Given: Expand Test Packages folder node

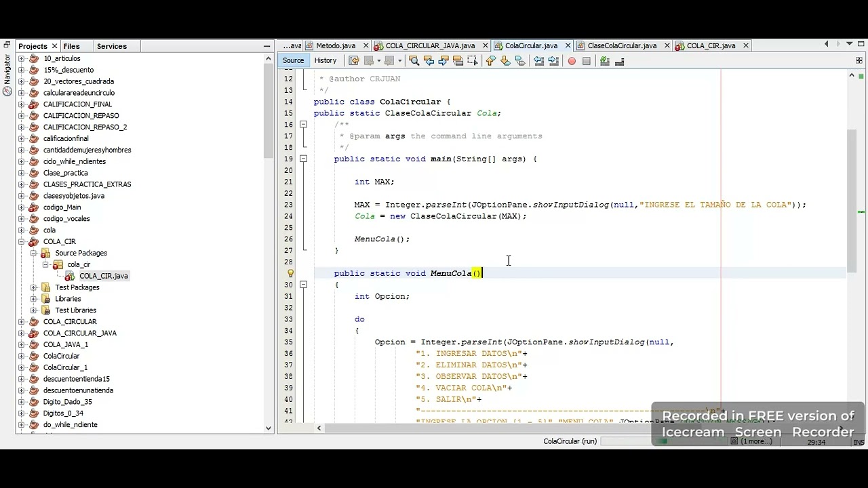Looking at the screenshot, I should [x=33, y=287].
